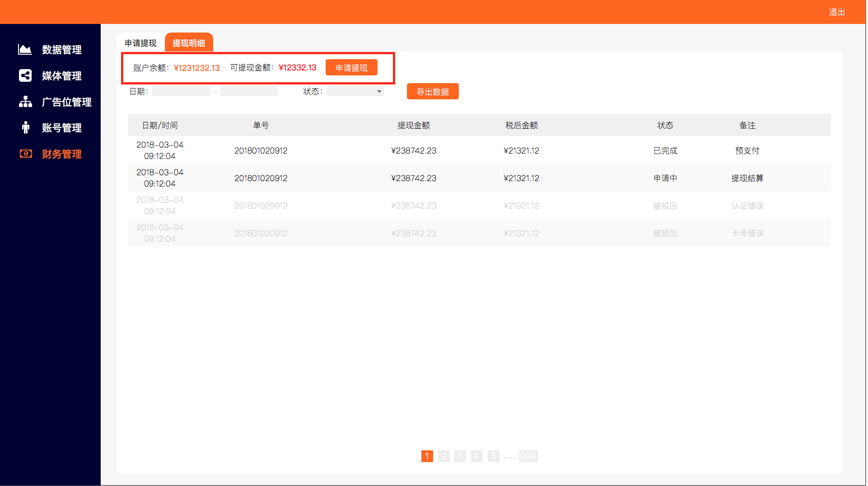The height and width of the screenshot is (486, 868).
Task: Click the start date input field
Action: 181,92
